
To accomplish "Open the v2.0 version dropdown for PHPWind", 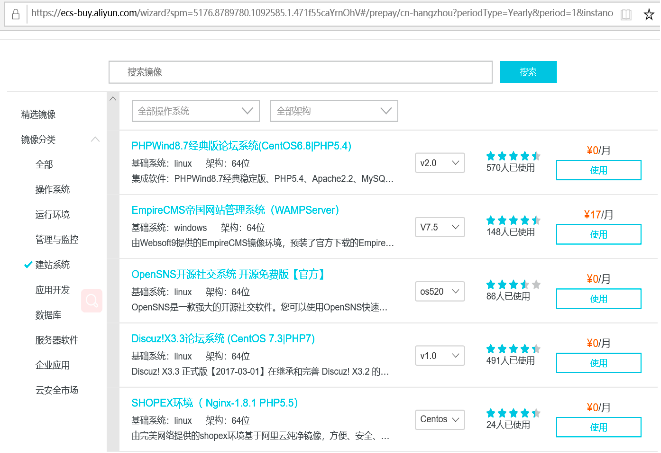I will 440,163.
